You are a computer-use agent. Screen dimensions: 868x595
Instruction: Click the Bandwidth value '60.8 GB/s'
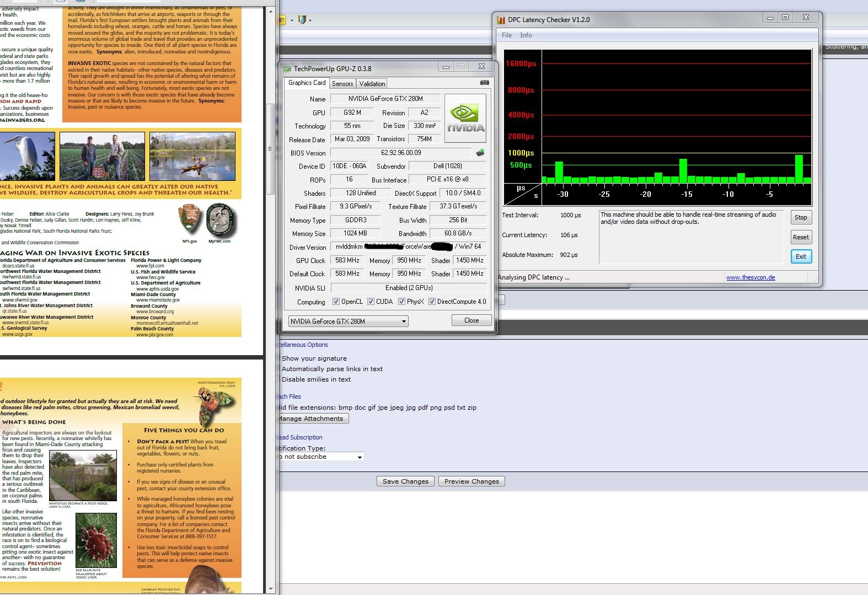point(458,233)
